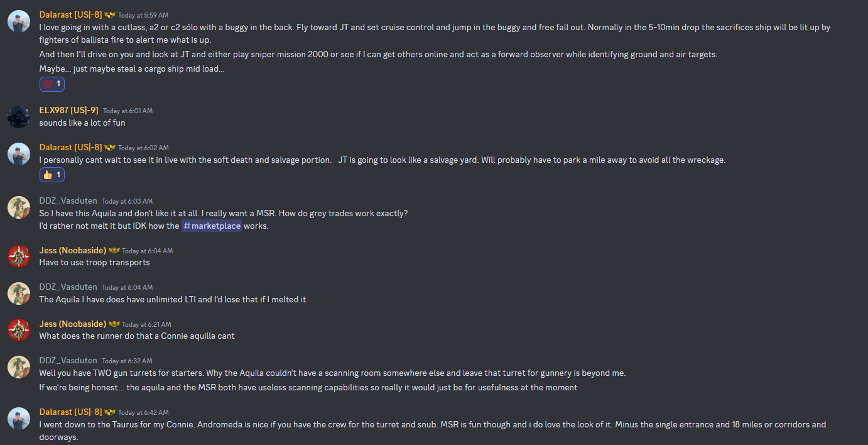Click role badge icon beside Dalarast at 6:02 AM
The width and height of the screenshot is (868, 445).
click(110, 148)
